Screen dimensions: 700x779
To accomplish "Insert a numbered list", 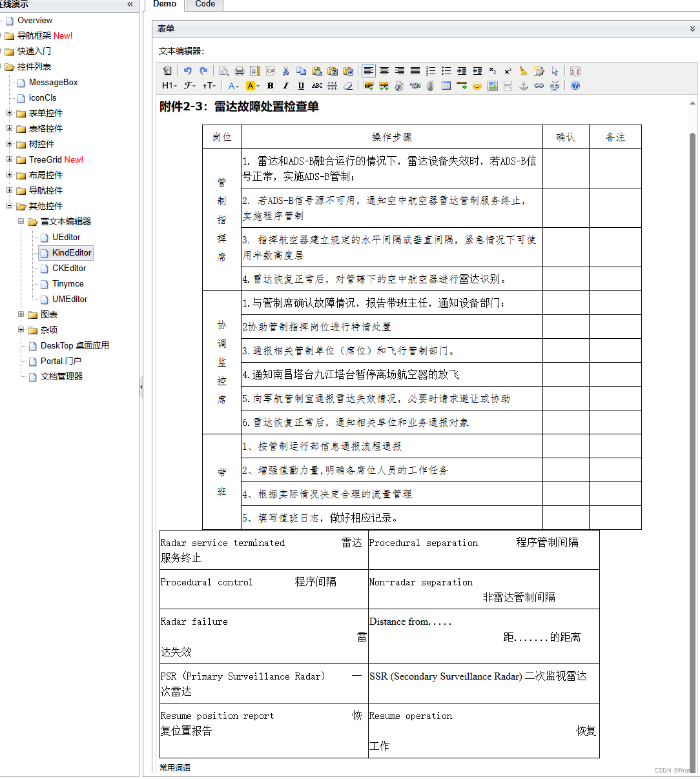I will (431, 71).
